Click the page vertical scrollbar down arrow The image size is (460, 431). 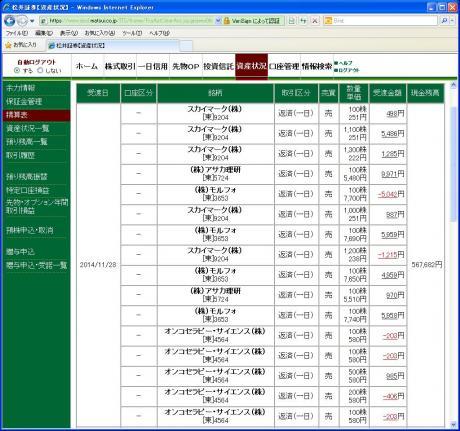pyautogui.click(x=453, y=424)
